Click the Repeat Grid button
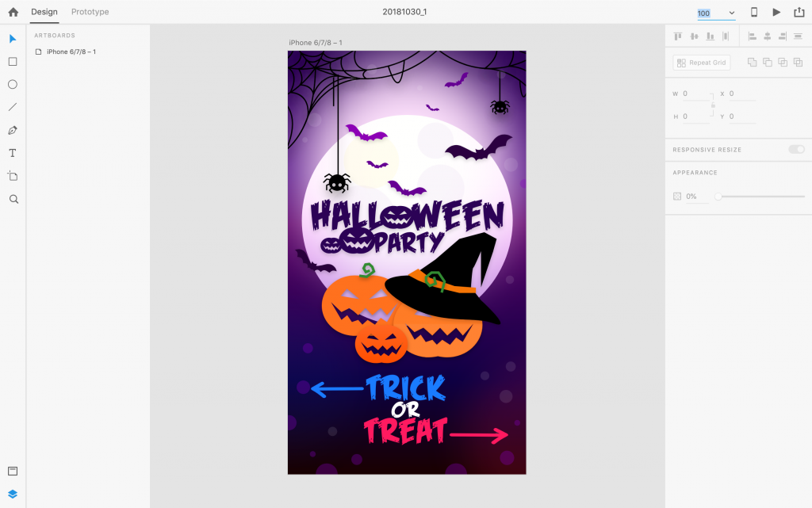 pyautogui.click(x=702, y=63)
